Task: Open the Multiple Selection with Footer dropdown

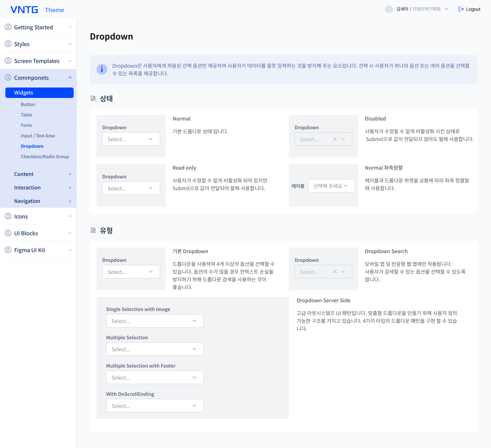Action: (x=155, y=377)
